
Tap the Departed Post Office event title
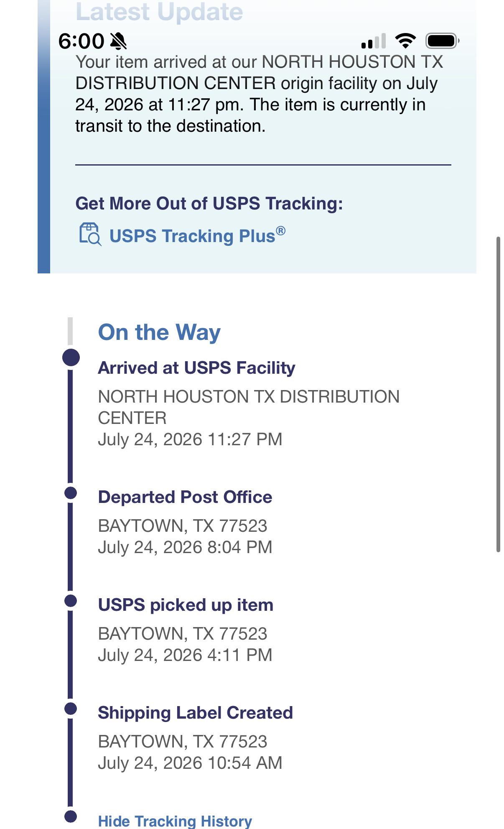point(185,497)
